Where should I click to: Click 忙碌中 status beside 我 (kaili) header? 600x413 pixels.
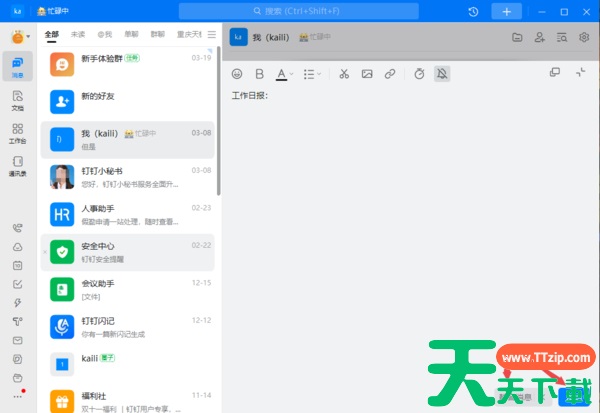tap(315, 37)
